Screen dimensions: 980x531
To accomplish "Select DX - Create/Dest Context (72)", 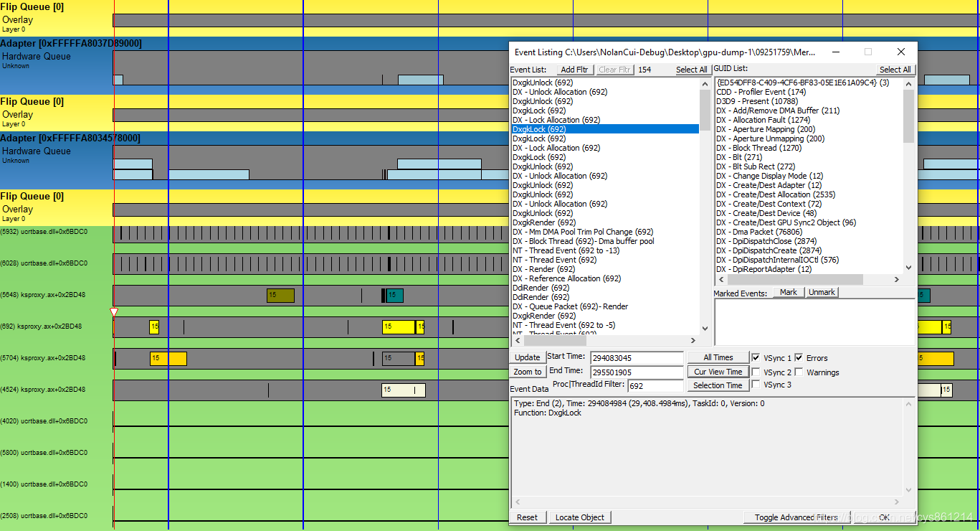I will (769, 204).
